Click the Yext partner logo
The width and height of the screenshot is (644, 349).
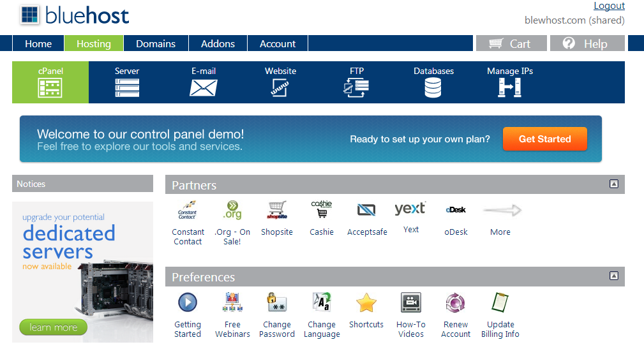(x=410, y=208)
